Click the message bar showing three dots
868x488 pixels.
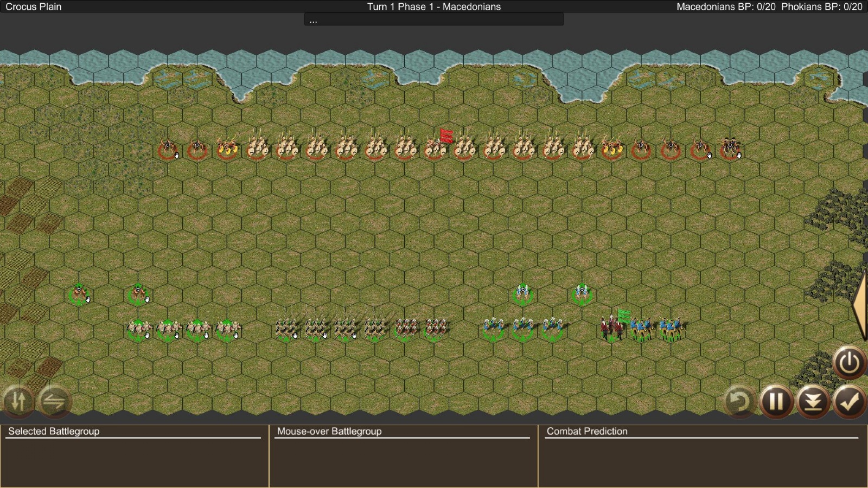click(x=433, y=20)
